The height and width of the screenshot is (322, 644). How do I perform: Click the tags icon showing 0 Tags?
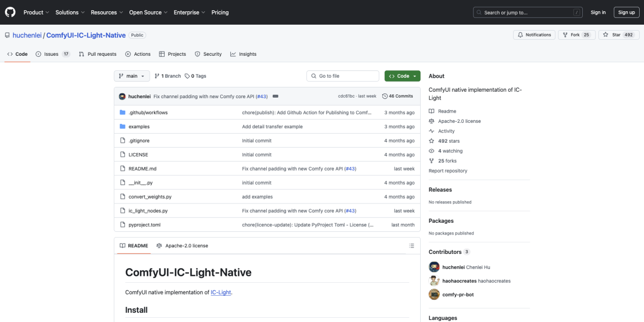pyautogui.click(x=186, y=76)
